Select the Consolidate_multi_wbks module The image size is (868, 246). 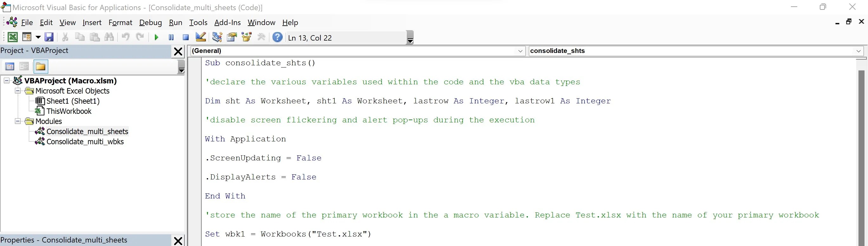[x=85, y=142]
